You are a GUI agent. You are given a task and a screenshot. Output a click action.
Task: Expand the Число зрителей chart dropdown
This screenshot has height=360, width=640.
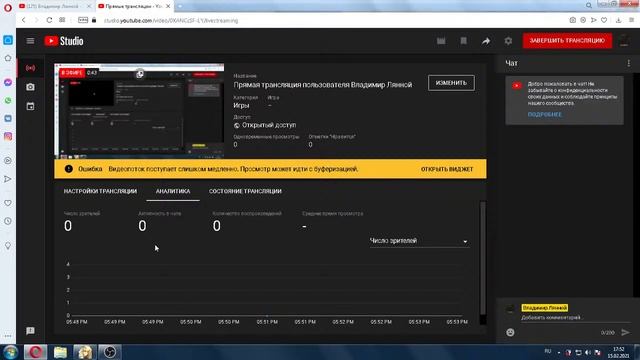click(419, 241)
